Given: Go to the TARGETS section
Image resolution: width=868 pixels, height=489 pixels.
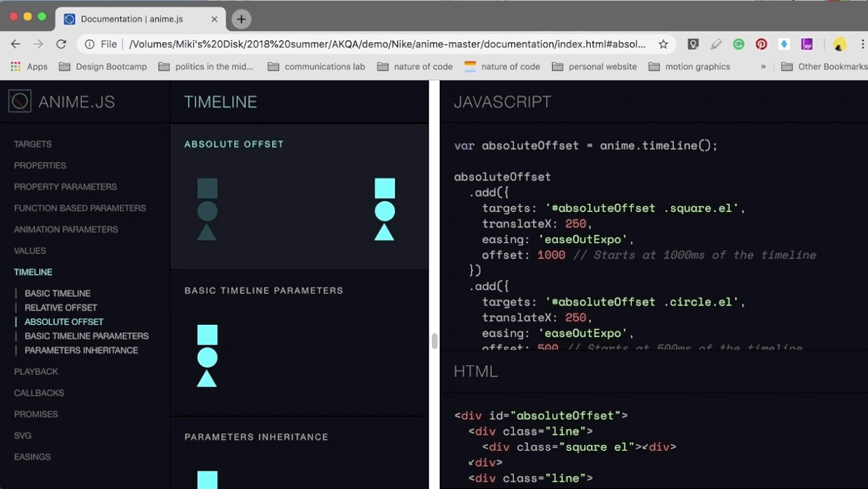Looking at the screenshot, I should 33,144.
